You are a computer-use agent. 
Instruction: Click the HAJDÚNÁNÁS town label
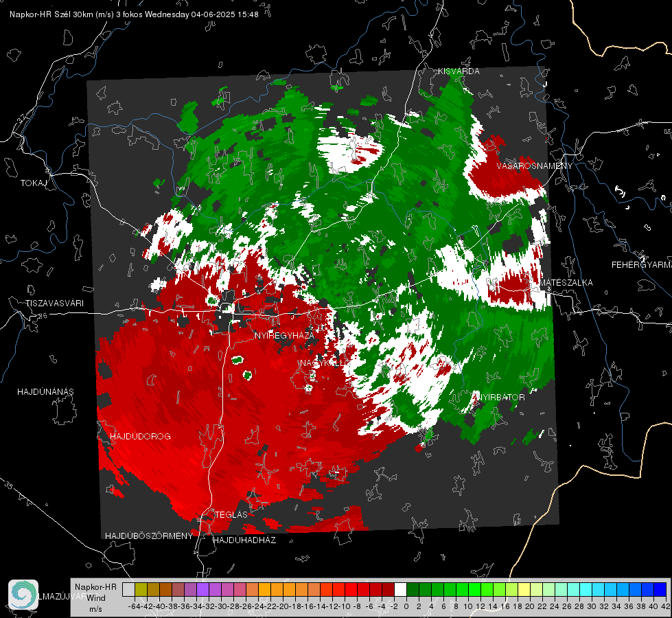pos(45,391)
